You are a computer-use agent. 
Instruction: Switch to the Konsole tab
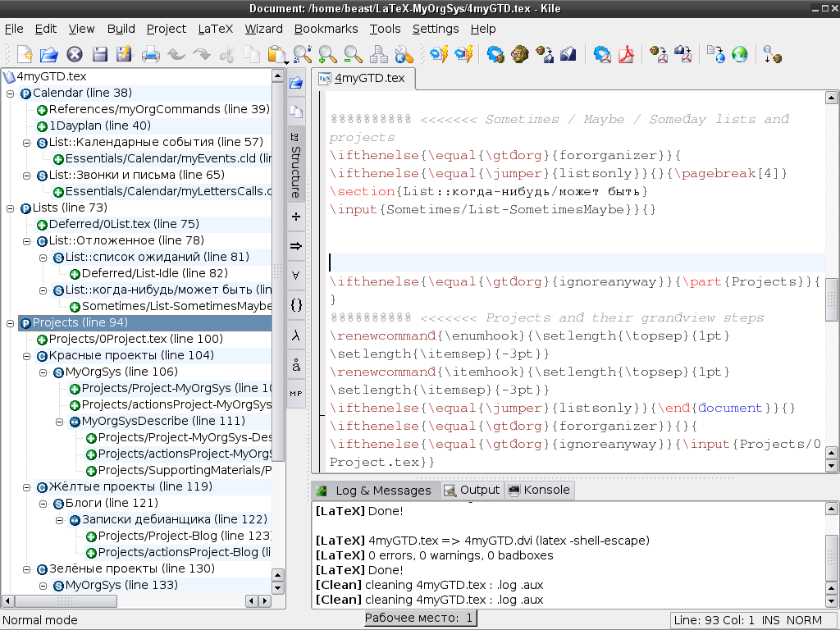pos(539,490)
